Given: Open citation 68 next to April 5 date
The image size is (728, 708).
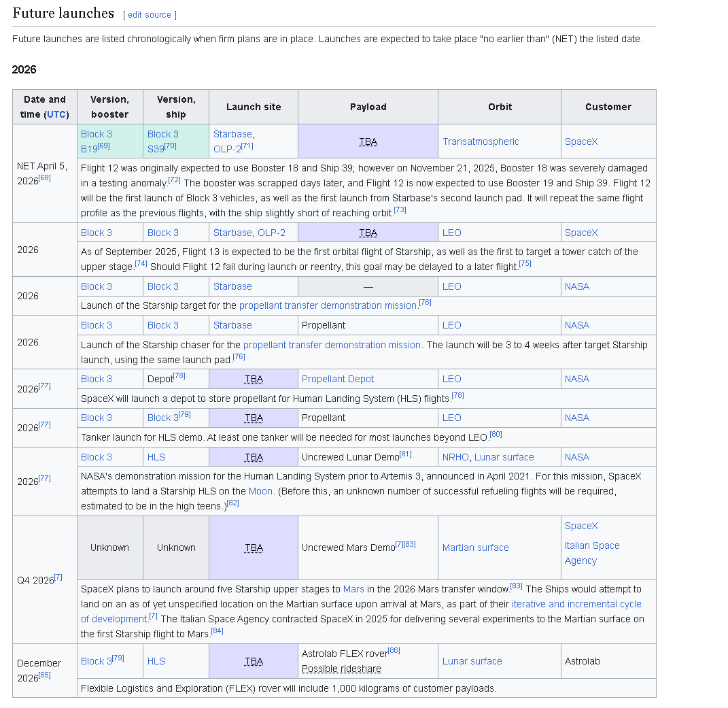Looking at the screenshot, I should (45, 178).
